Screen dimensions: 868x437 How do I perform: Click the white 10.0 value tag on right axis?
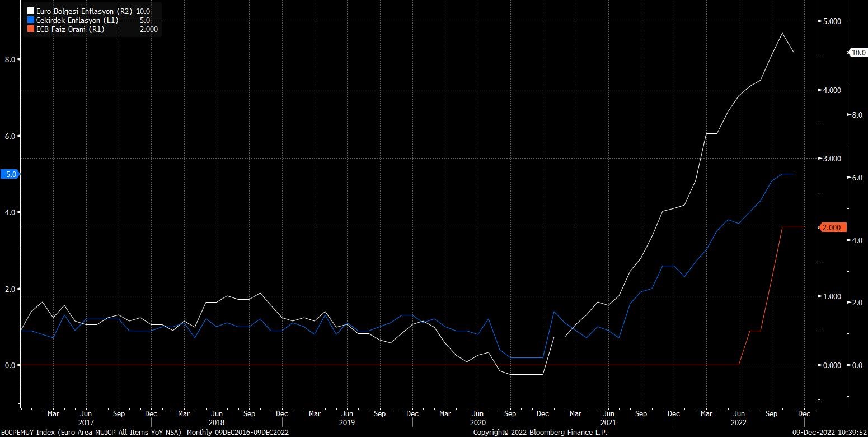click(x=857, y=53)
